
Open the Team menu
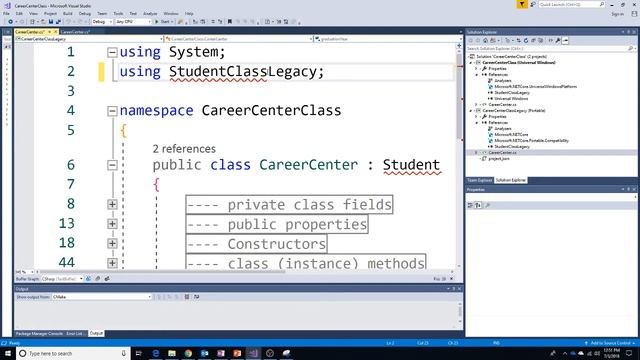pyautogui.click(x=102, y=13)
